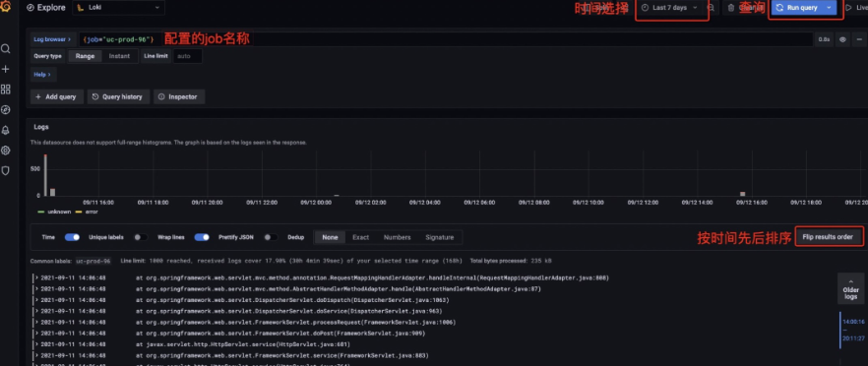This screenshot has width=868, height=366.
Task: Set Dedup to None
Action: 330,237
